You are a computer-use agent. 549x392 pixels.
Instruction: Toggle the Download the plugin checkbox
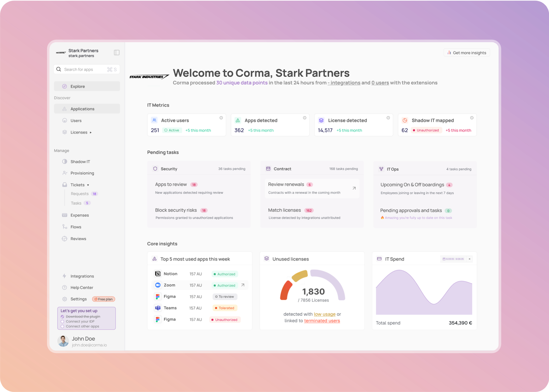[x=62, y=317]
